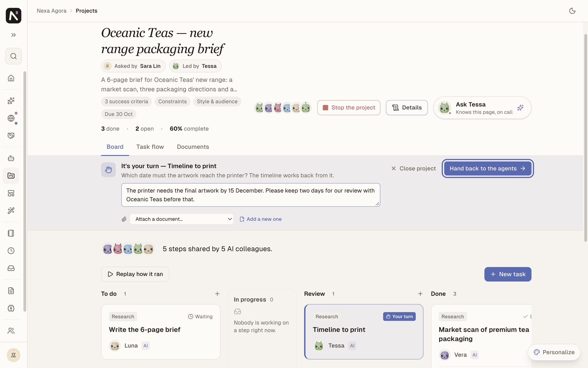Open the clock history icon in sidebar
The image size is (588, 368).
click(x=11, y=251)
